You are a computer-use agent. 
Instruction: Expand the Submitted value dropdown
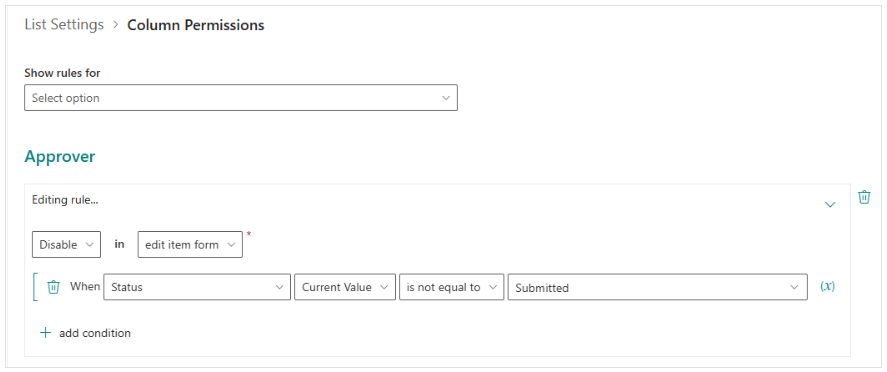657,287
